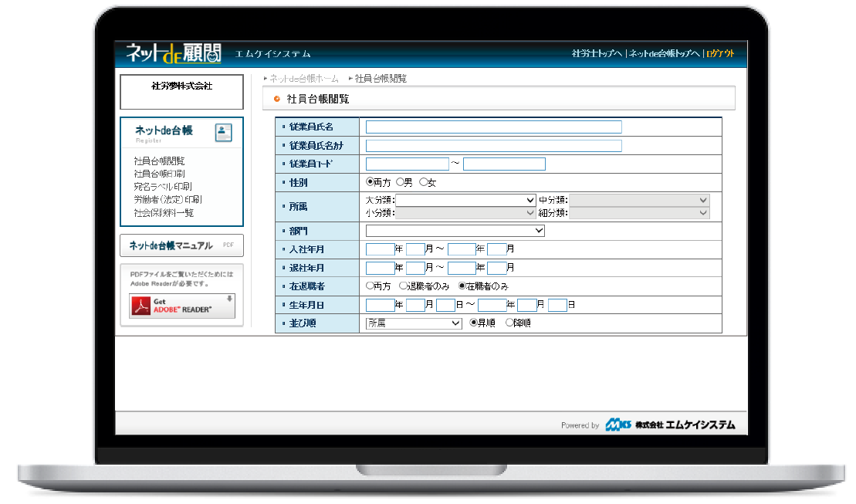Open the 中分類 dropdown
Viewport: 856px width, 504px height.
click(639, 201)
